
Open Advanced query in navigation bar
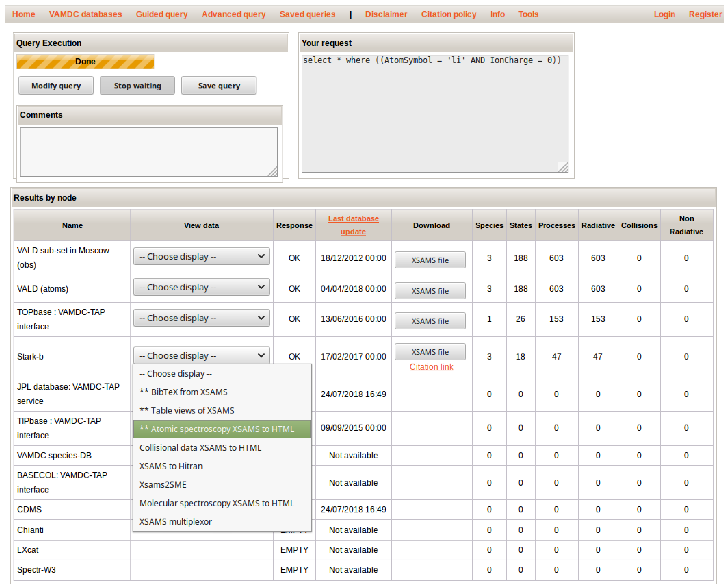point(234,14)
